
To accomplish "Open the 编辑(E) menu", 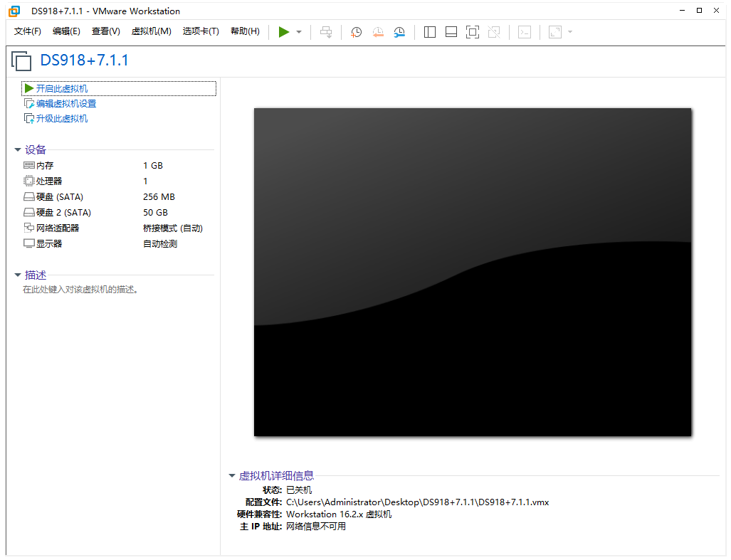I will click(x=66, y=31).
